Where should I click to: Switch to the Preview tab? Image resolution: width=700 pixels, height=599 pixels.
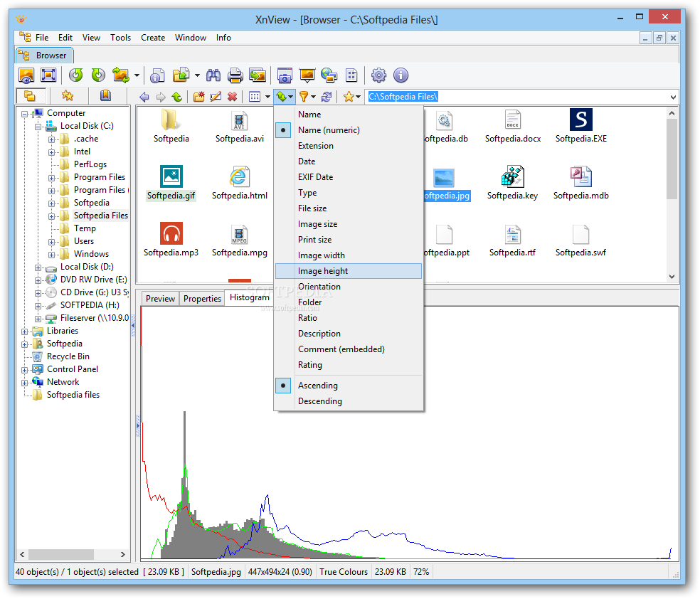click(160, 299)
